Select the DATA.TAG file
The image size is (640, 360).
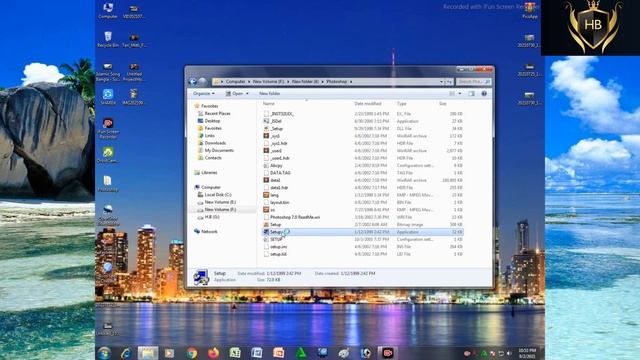pos(277,173)
